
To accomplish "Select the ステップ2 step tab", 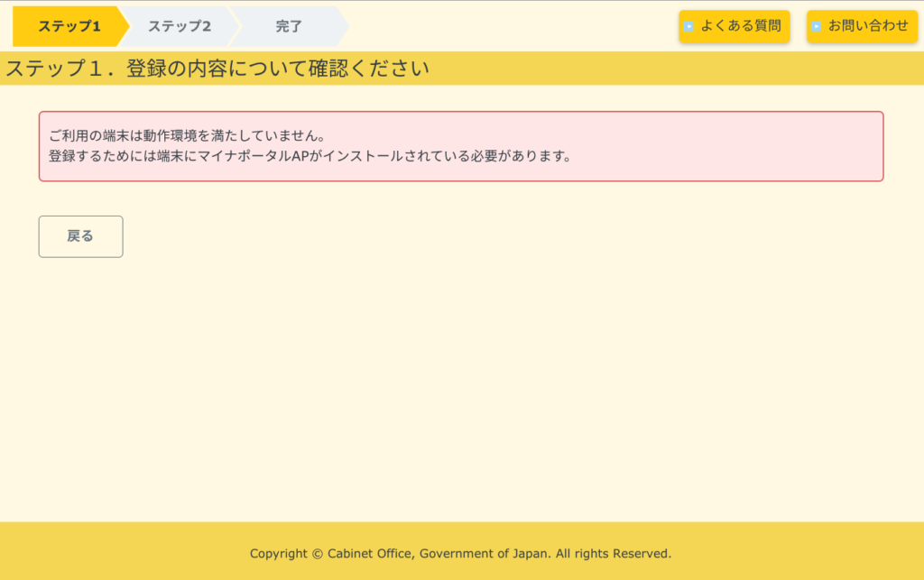I will click(179, 26).
